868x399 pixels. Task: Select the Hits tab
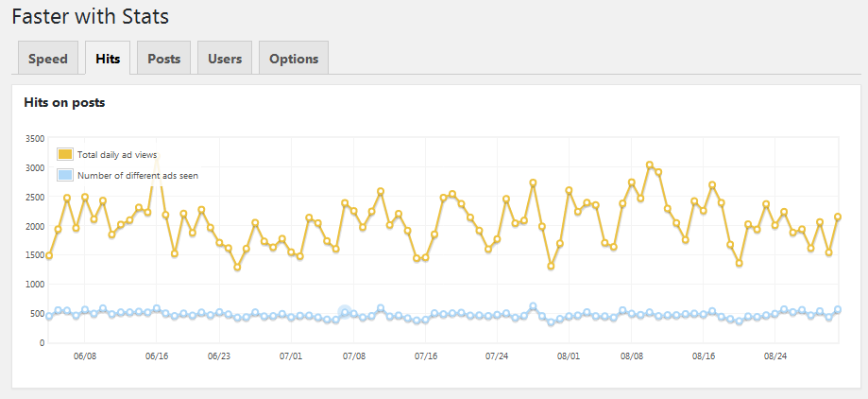point(108,58)
